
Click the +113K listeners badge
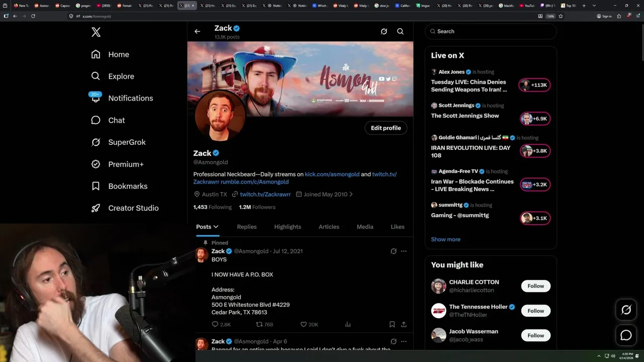coord(535,85)
